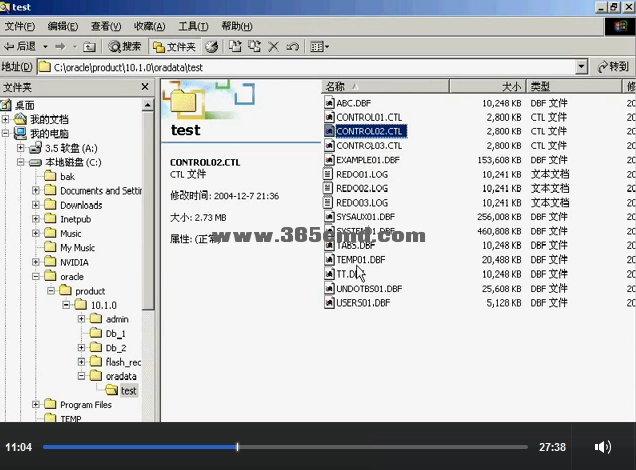The height and width of the screenshot is (470, 636).
Task: Select the Inetpub folder icon
Action: tap(50, 219)
